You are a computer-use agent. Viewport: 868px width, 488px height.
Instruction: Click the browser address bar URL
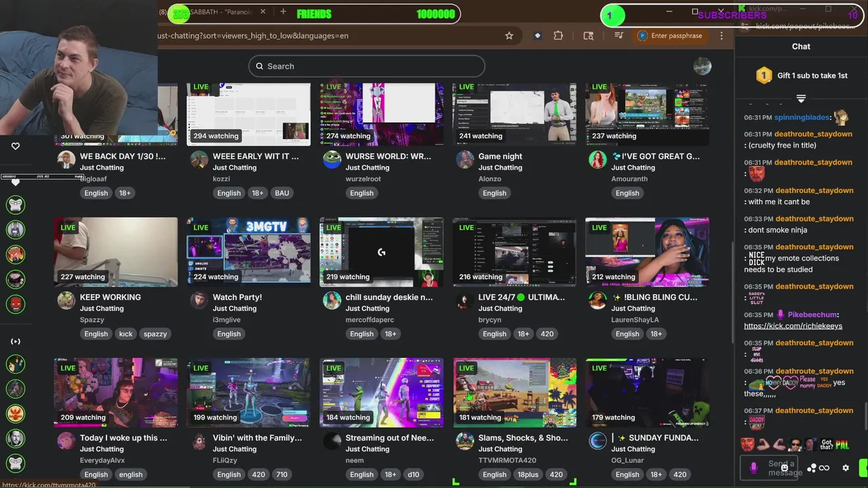tap(253, 36)
